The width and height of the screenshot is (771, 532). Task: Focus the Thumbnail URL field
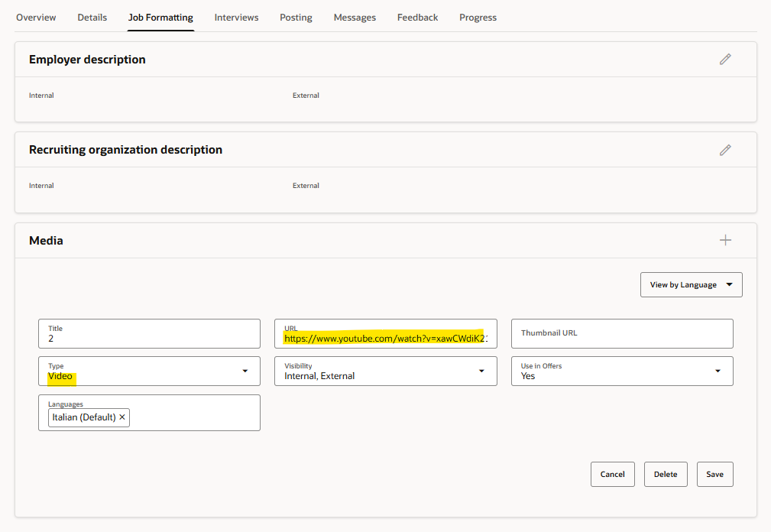point(622,334)
